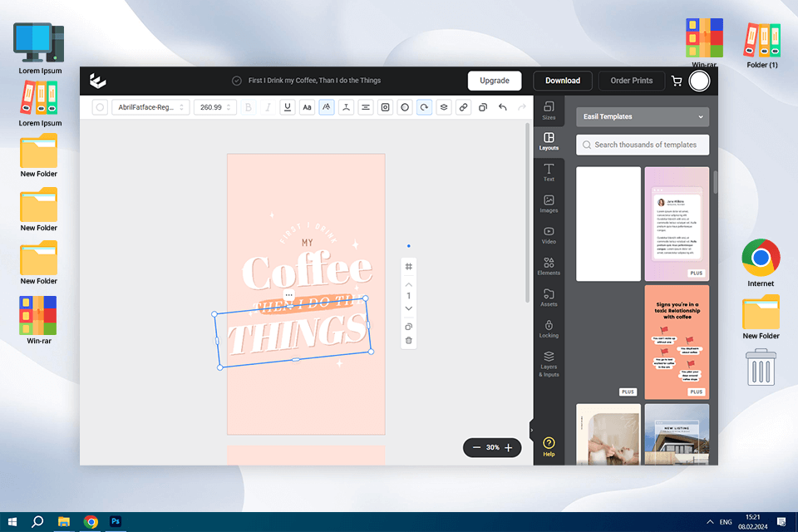
Task: Toggle the page grid icon
Action: pyautogui.click(x=408, y=266)
